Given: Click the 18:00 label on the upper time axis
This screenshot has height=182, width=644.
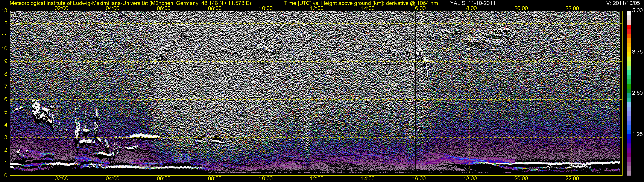Looking at the screenshot, I should click(470, 8).
